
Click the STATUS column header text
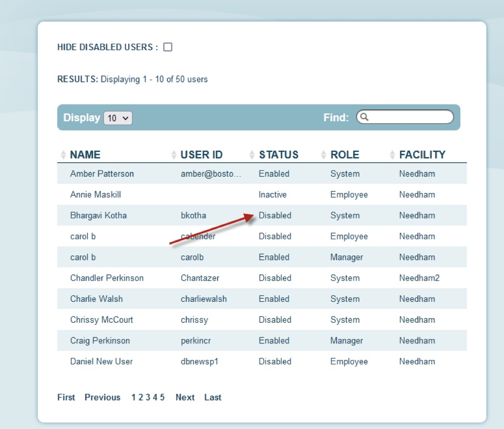click(x=279, y=155)
